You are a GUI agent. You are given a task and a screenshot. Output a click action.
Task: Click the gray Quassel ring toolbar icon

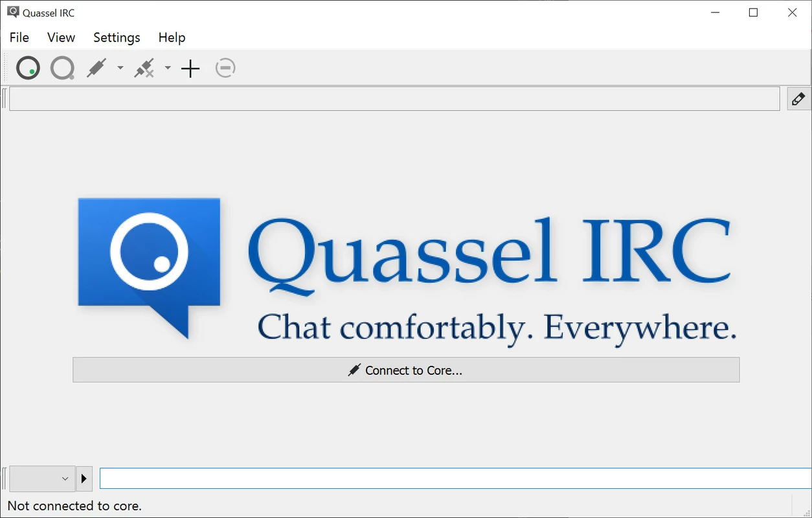point(62,68)
